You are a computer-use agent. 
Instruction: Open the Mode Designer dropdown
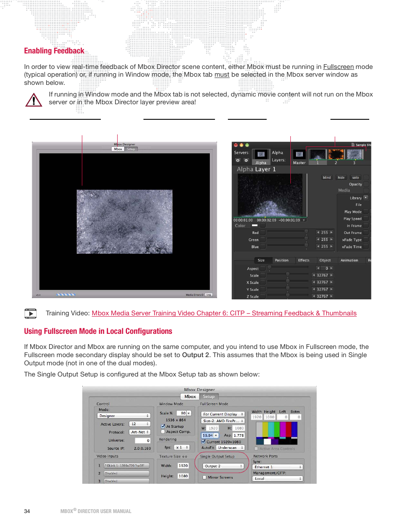[x=124, y=416]
